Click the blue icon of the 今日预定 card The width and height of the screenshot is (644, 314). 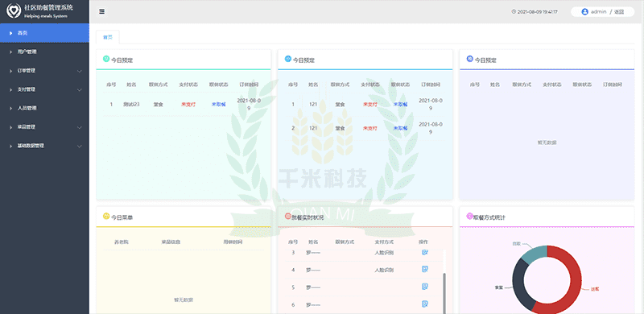[x=288, y=60]
